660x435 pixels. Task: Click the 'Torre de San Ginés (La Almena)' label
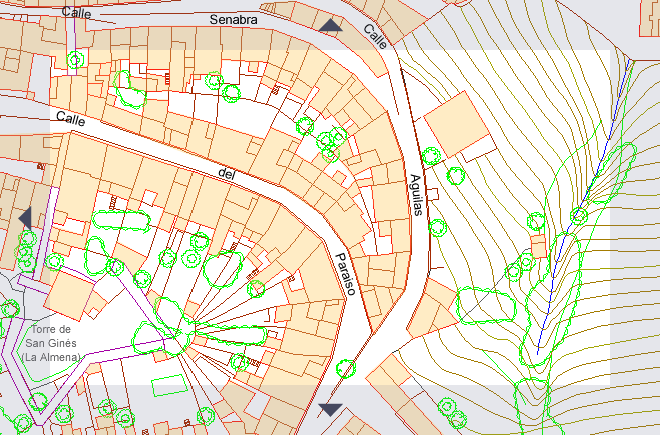pyautogui.click(x=51, y=343)
